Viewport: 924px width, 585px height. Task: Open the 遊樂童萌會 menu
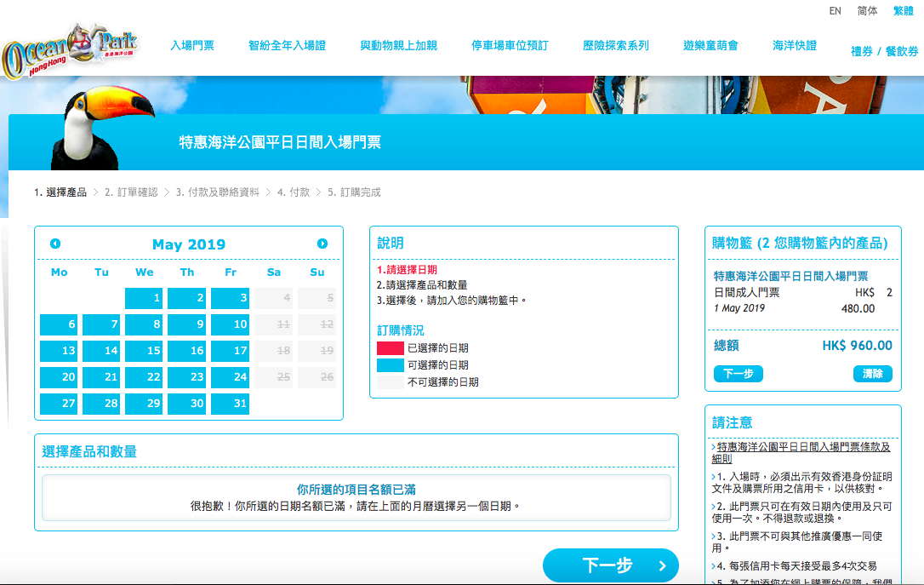pyautogui.click(x=710, y=45)
